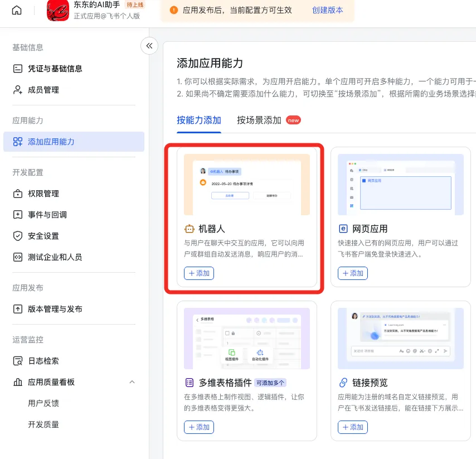Open 成员管理 menu item
This screenshot has height=459, width=476.
(x=74, y=90)
